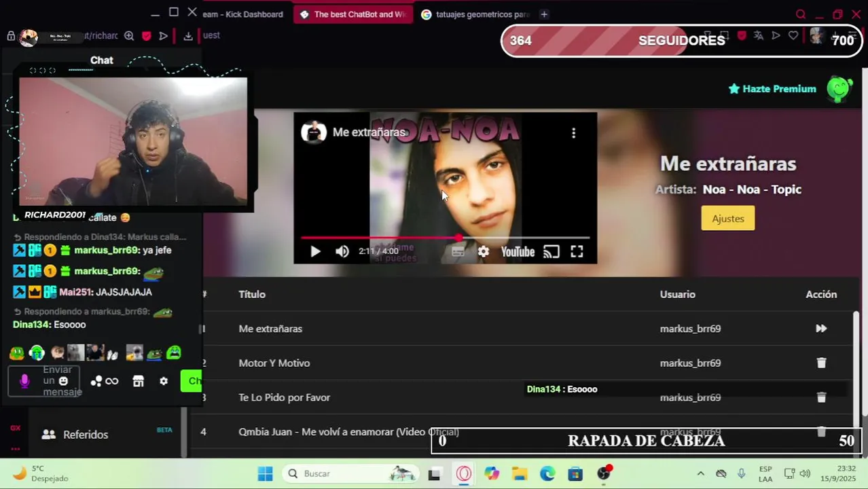Open the YouTube player three-dot menu
The image size is (868, 489).
coord(574,133)
